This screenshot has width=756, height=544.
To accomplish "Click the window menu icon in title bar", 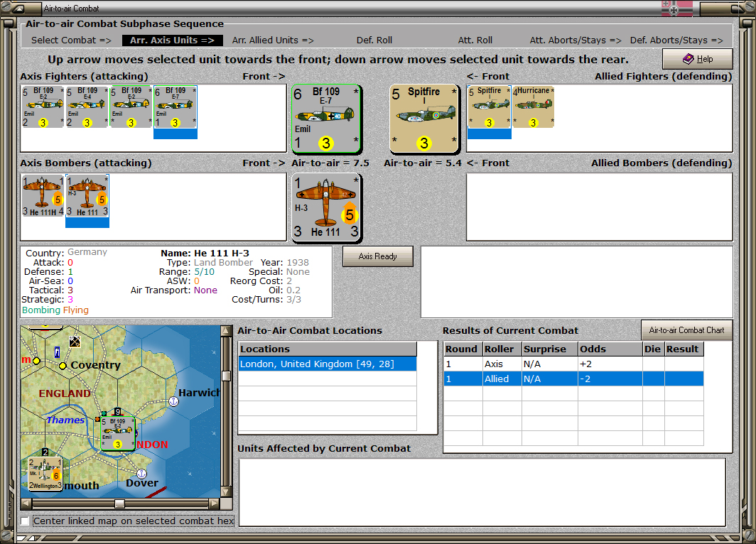I will point(18,9).
